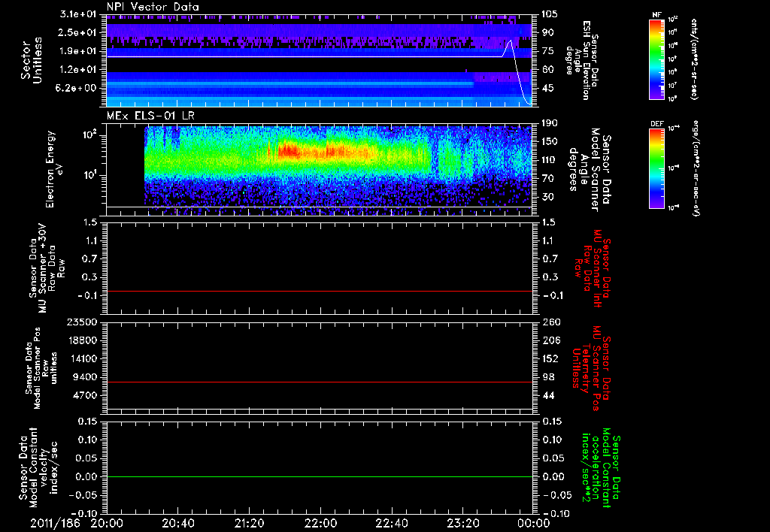Click the NF color scale bar
This screenshot has width=770, height=532.
656,59
